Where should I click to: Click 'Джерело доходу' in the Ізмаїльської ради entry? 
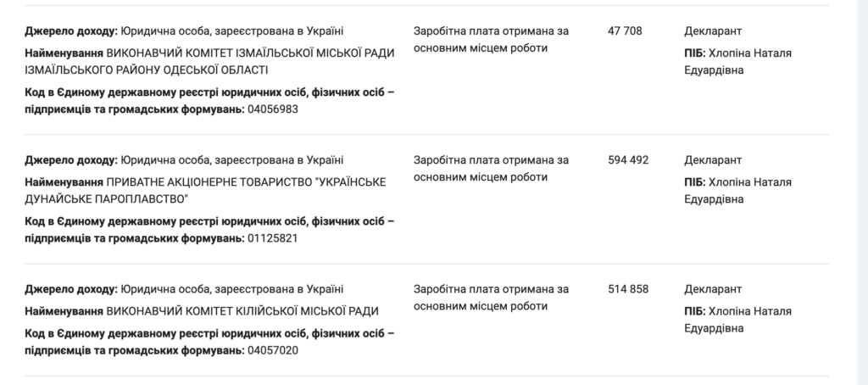(x=71, y=31)
